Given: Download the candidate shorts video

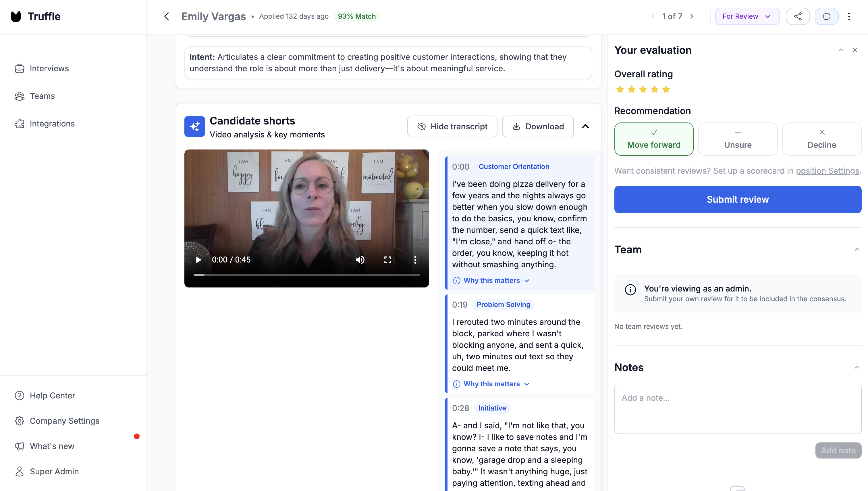Looking at the screenshot, I should pos(538,126).
